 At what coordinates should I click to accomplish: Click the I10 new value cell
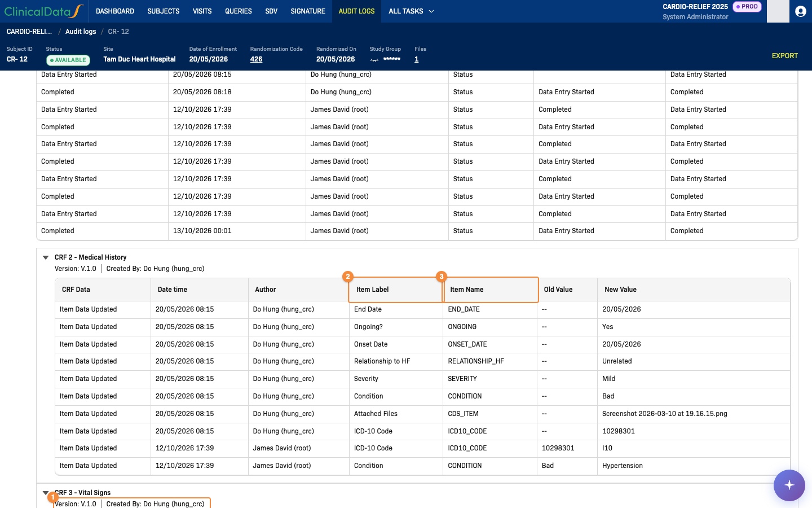tap(694, 448)
